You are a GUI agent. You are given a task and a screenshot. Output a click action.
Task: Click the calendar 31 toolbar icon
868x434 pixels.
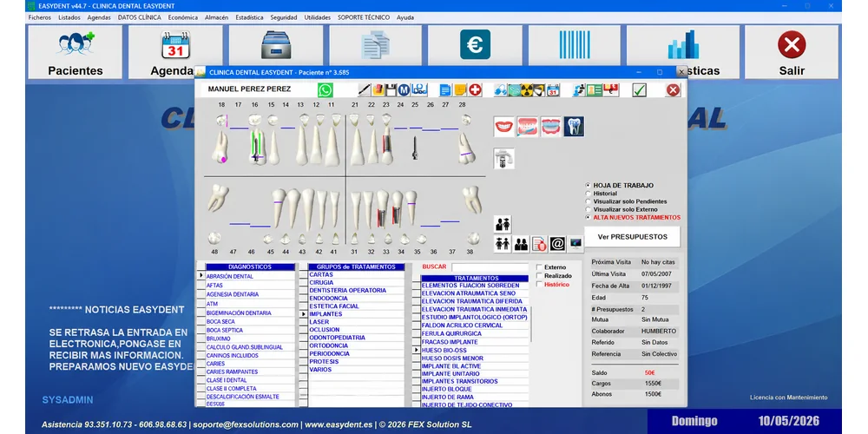coord(553,89)
